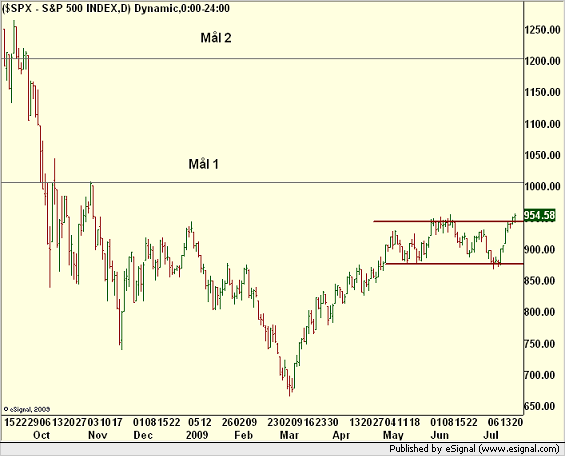Image resolution: width=565 pixels, height=456 pixels.
Task: Click the Mar month label on time axis
Action: point(289,435)
